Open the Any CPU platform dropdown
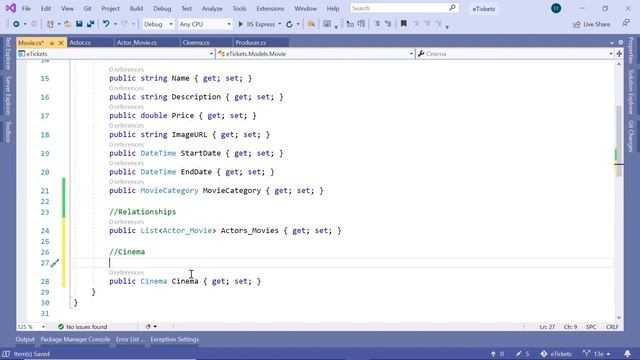 tap(205, 24)
